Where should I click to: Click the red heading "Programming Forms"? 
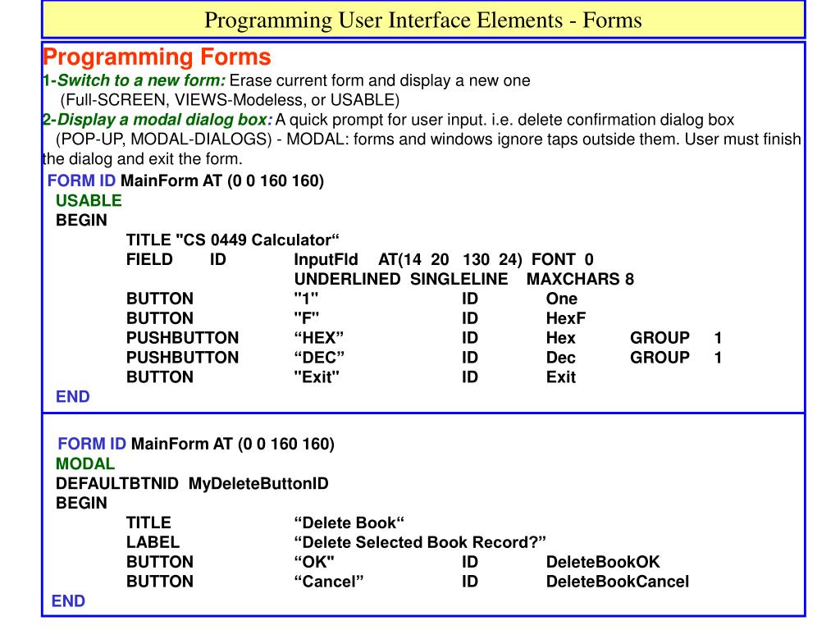click(157, 57)
